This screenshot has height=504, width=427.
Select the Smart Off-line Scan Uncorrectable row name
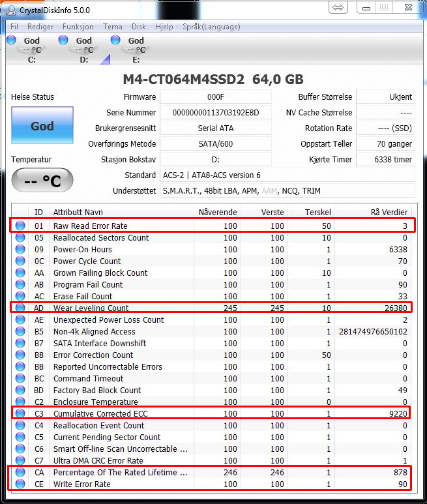tap(120, 449)
